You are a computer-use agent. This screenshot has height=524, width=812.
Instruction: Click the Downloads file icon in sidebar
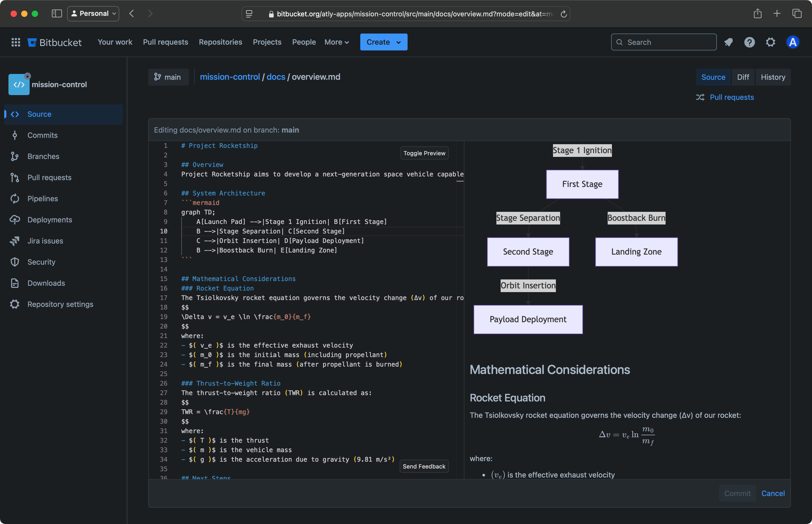tap(15, 283)
